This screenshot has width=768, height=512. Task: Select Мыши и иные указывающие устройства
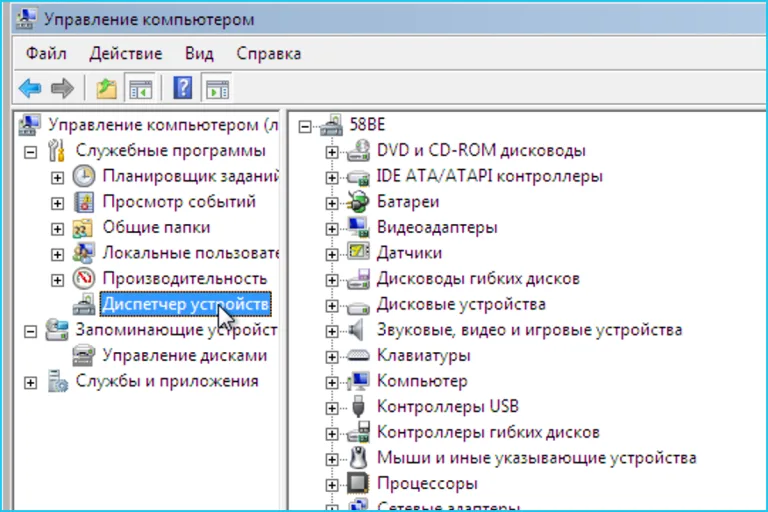pos(536,458)
